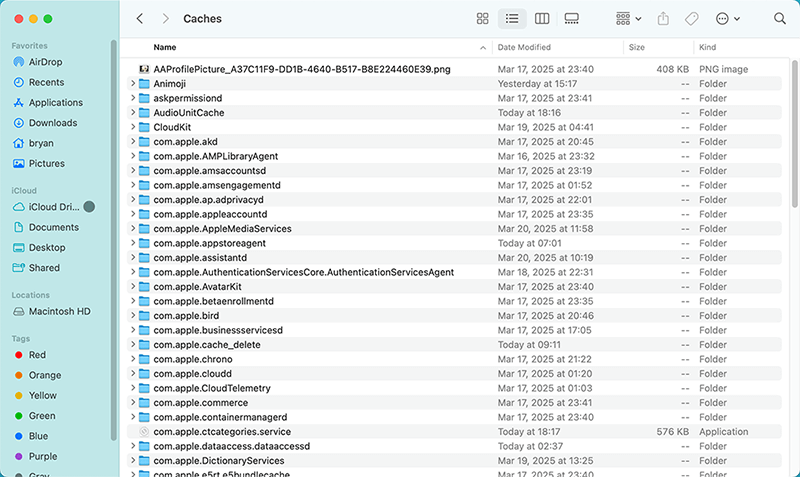Switch to gallery view
800x477 pixels.
(x=571, y=19)
